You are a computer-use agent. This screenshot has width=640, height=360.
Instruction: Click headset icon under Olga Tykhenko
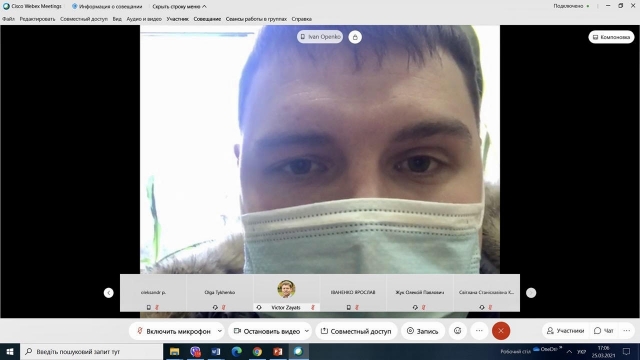pos(215,307)
